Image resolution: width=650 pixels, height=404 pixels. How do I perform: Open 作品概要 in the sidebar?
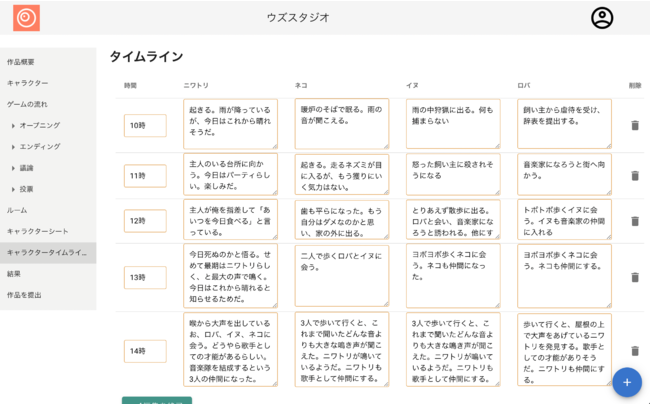pos(21,61)
